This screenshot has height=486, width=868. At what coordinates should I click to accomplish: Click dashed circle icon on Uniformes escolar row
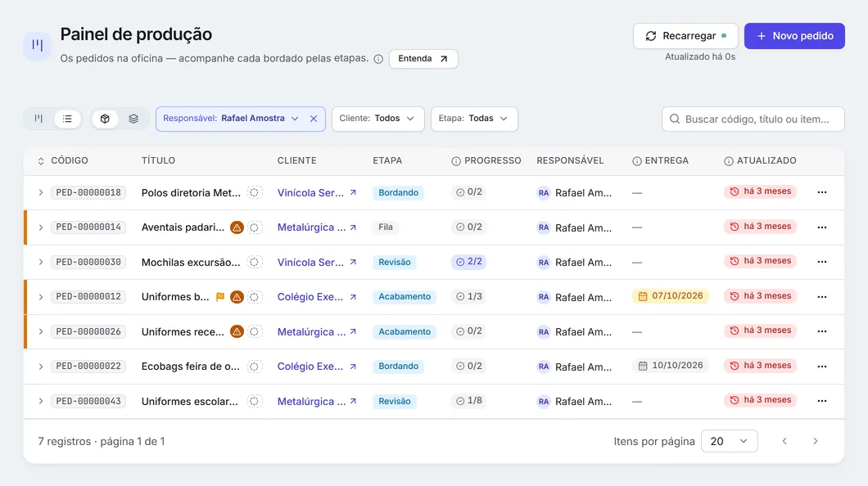tap(254, 401)
